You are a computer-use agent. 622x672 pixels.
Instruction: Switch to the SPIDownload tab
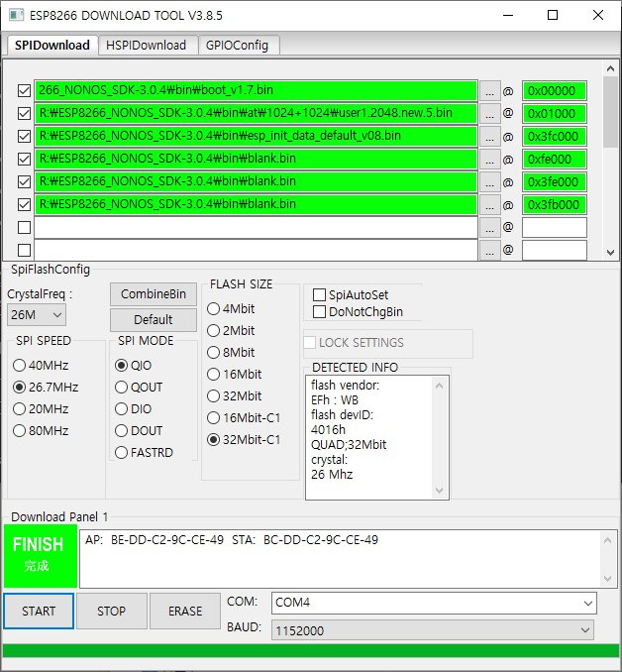pos(52,45)
